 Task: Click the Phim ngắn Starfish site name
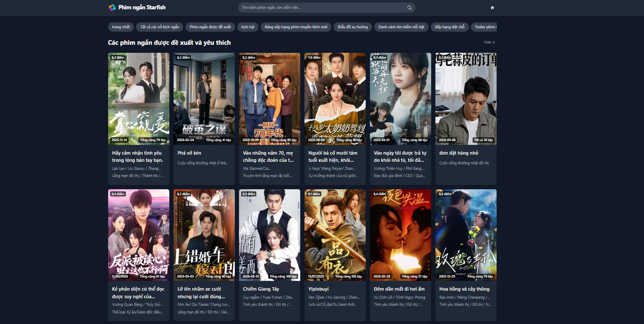tap(142, 8)
